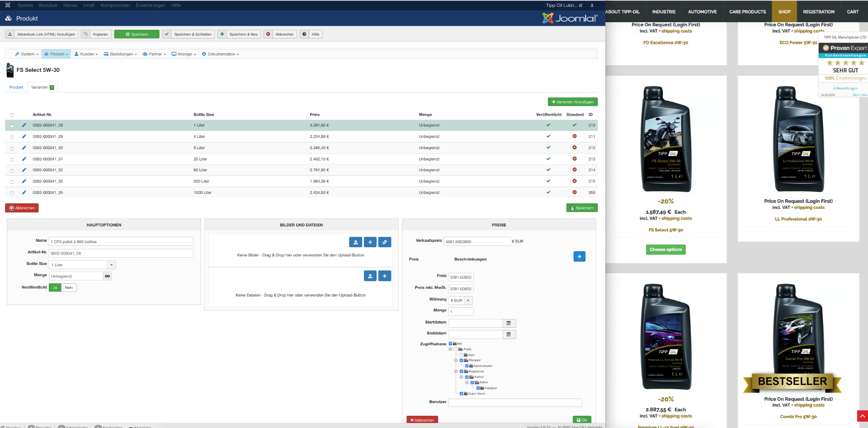
Task: Expand the Partner dropdown menu
Action: [154, 54]
